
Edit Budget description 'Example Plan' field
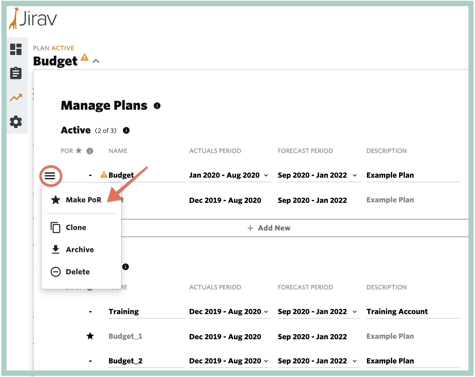[x=413, y=175]
